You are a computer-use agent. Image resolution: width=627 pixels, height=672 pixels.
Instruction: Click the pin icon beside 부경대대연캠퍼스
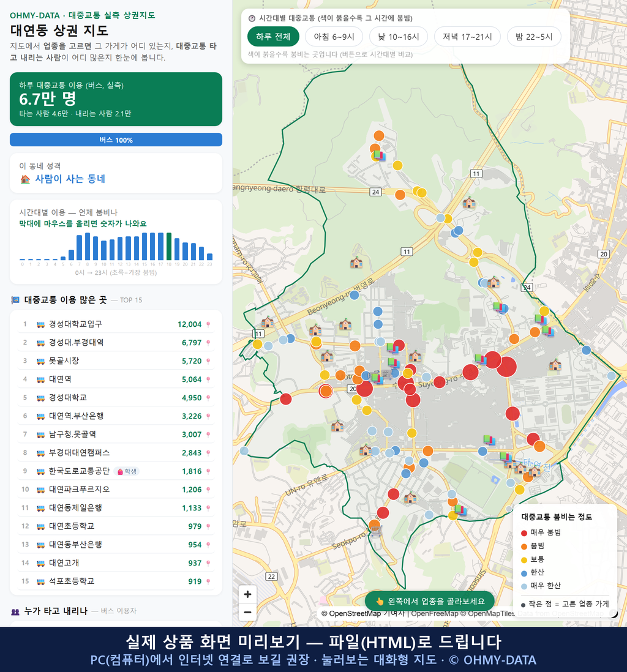point(208,453)
